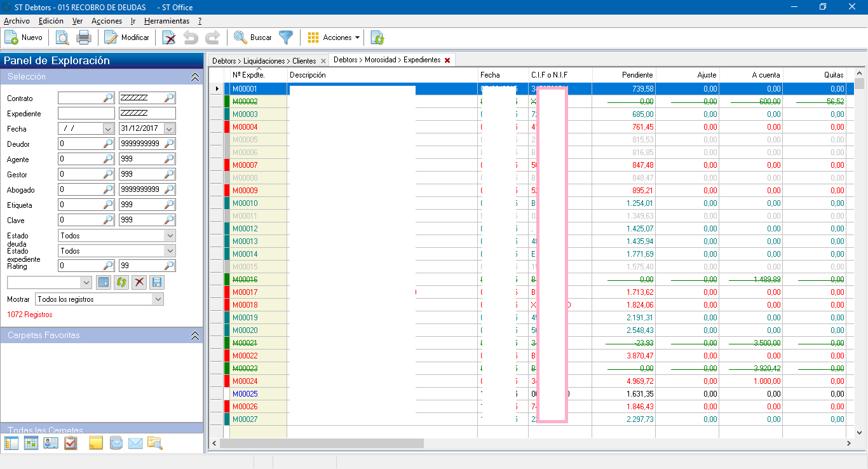Click the blue filter funnel icon
This screenshot has width=868, height=469.
[286, 37]
